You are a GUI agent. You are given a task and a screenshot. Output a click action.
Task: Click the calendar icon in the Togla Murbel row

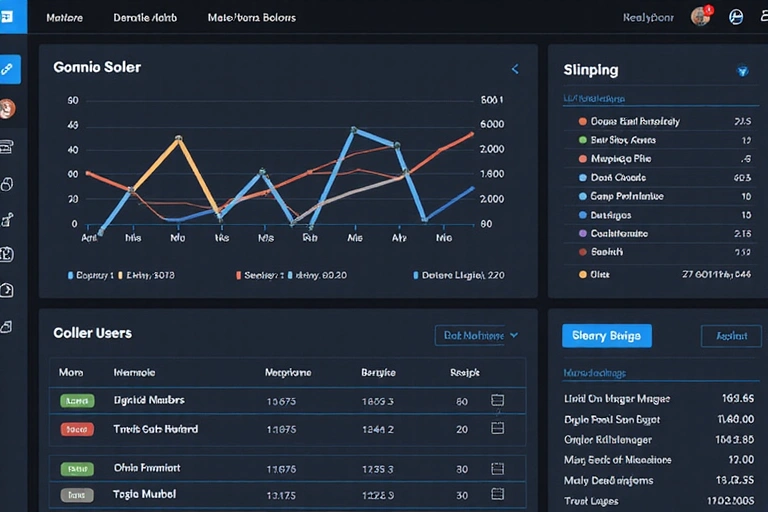[x=497, y=494]
